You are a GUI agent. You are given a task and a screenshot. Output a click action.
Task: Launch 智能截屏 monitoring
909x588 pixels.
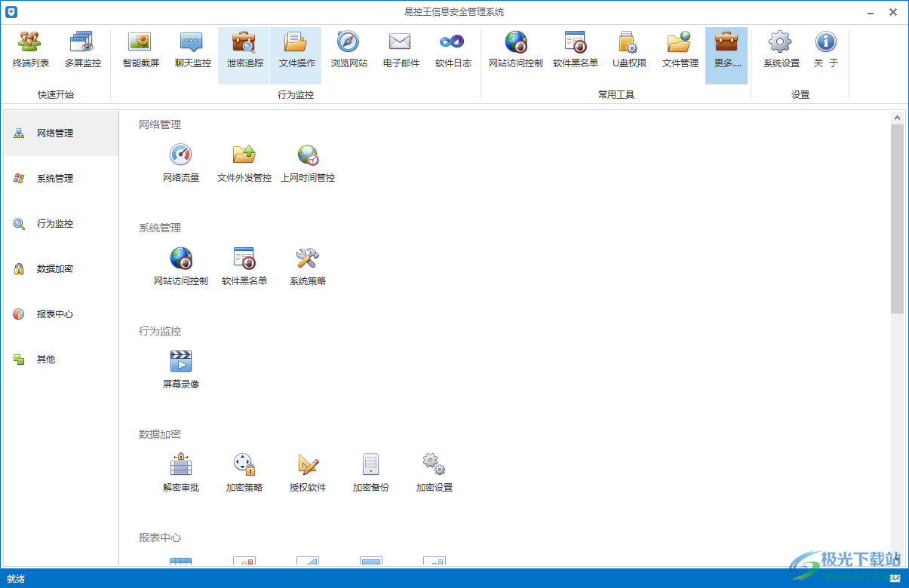[x=141, y=51]
